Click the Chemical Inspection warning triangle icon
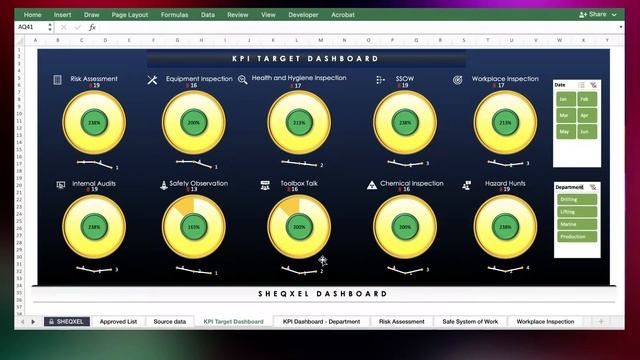Screen dimensions: 640x360 [371, 185]
